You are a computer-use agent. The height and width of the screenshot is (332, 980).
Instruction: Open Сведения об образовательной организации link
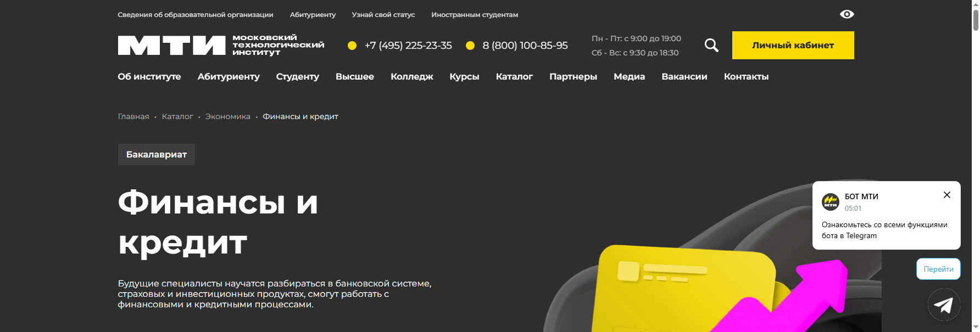[196, 15]
